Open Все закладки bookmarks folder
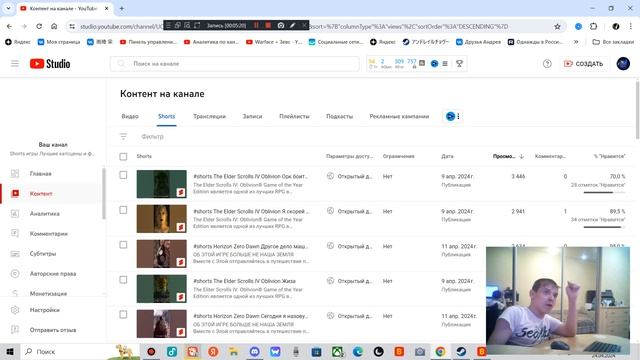Viewport: 640px width, 360px height. (613, 42)
